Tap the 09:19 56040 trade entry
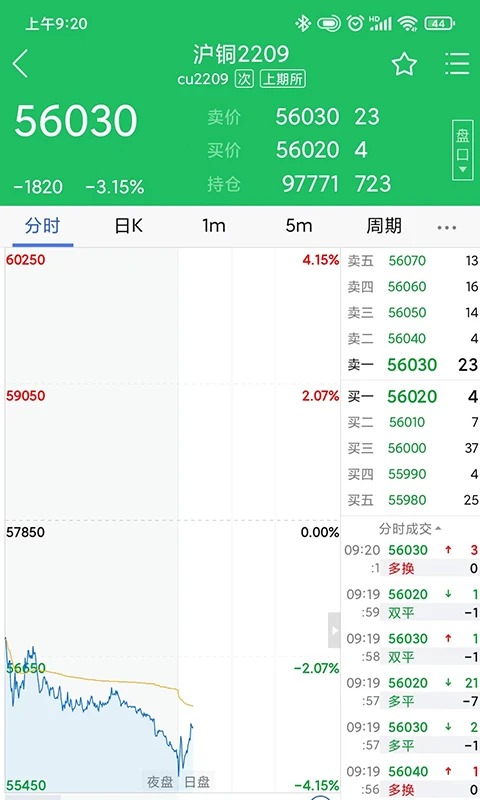Image resolution: width=480 pixels, height=800 pixels. [411, 781]
